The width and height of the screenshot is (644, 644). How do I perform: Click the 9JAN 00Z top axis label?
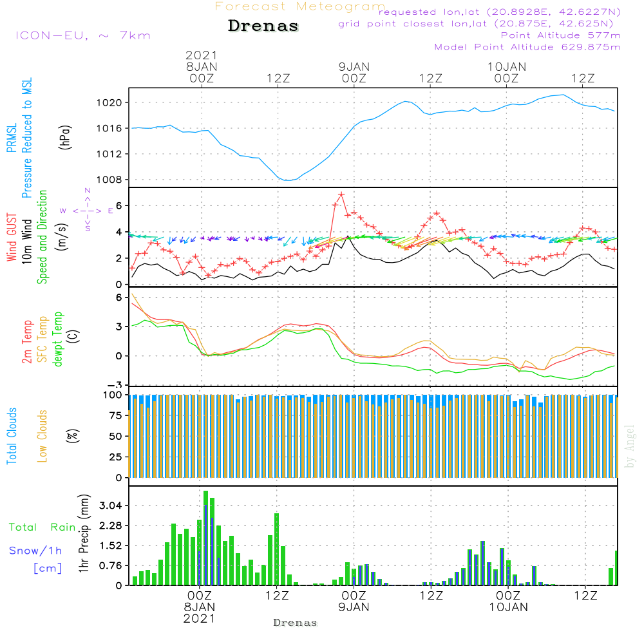coord(354,72)
